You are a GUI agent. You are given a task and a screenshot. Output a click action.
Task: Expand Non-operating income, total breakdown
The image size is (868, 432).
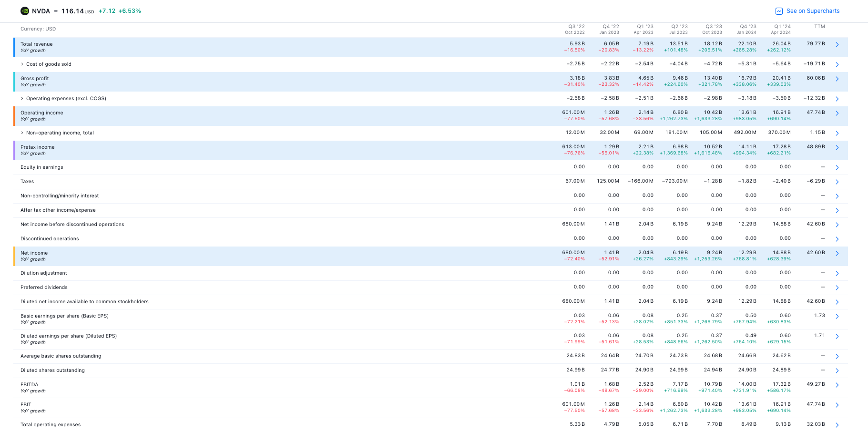(x=22, y=133)
